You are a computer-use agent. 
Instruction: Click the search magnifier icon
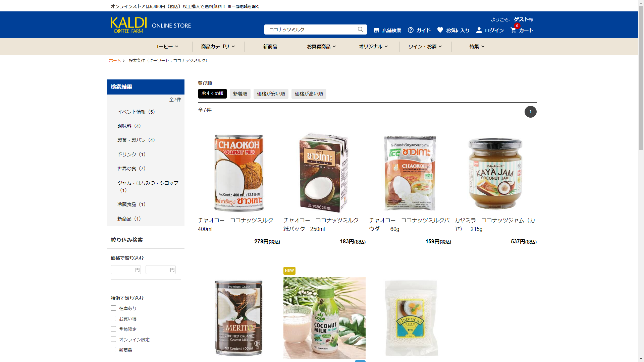click(360, 29)
